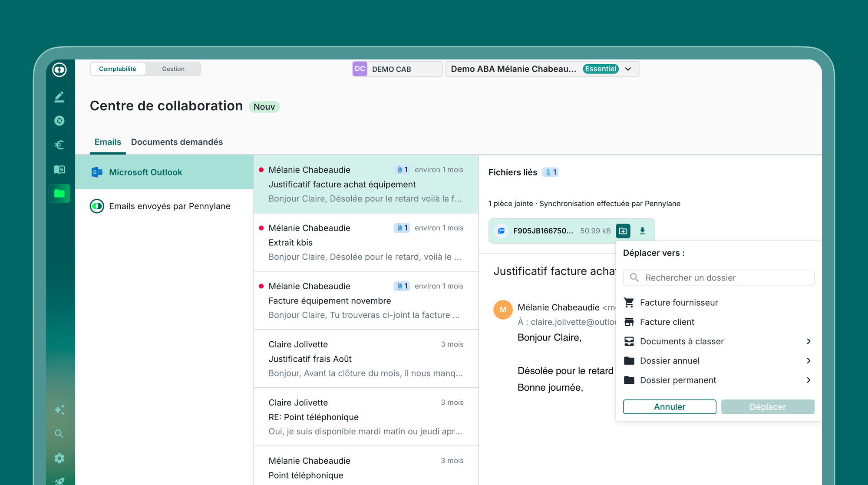Viewport: 868px width, 485px height.
Task: Click the Déplacer button
Action: point(767,407)
